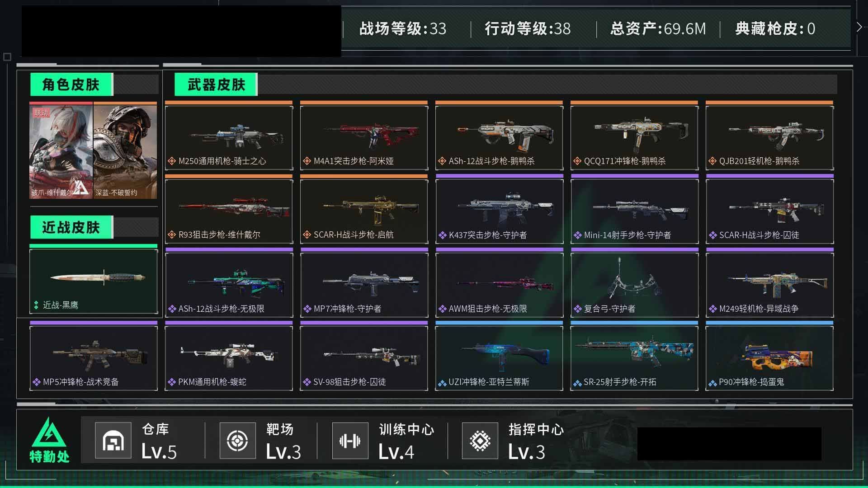
Task: Select the P90冲锋枪-捣蛋鬼 skin
Action: (x=769, y=358)
